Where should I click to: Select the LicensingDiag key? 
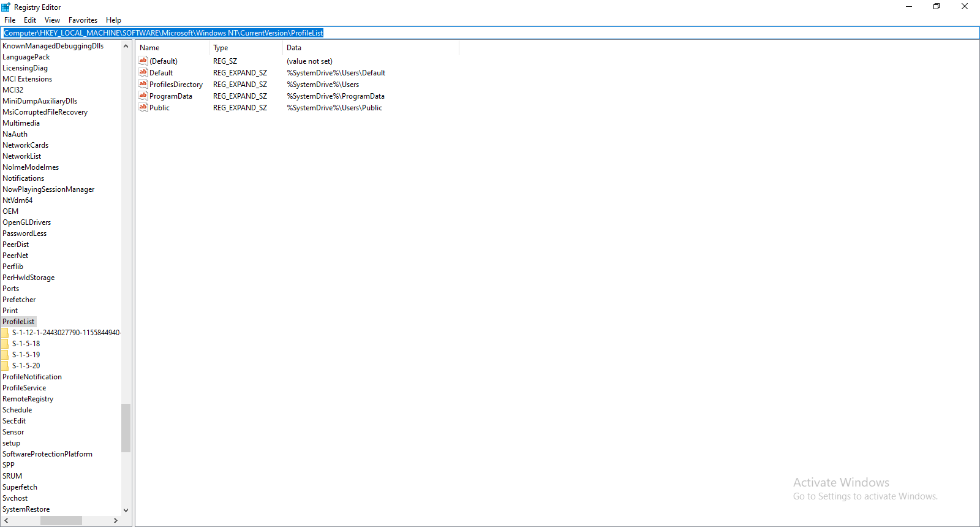tap(25, 68)
